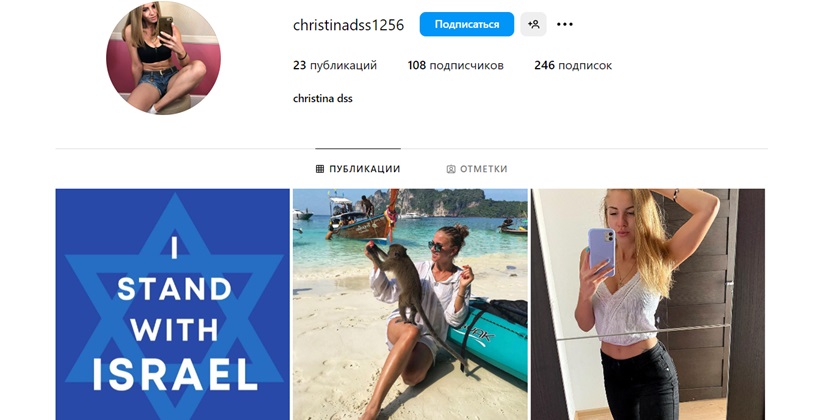
Task: Switch to the ПУБЛИКАЦИИ tab
Action: coord(358,169)
